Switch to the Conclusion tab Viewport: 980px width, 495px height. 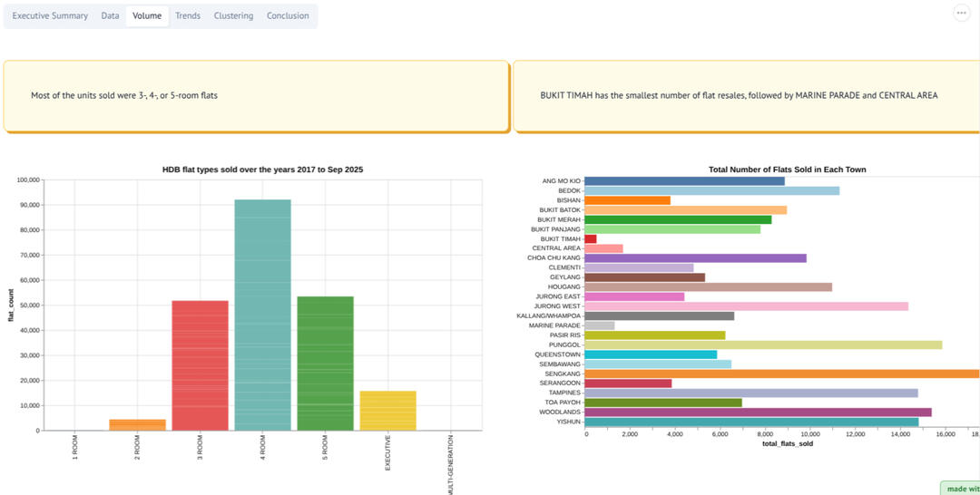[288, 16]
